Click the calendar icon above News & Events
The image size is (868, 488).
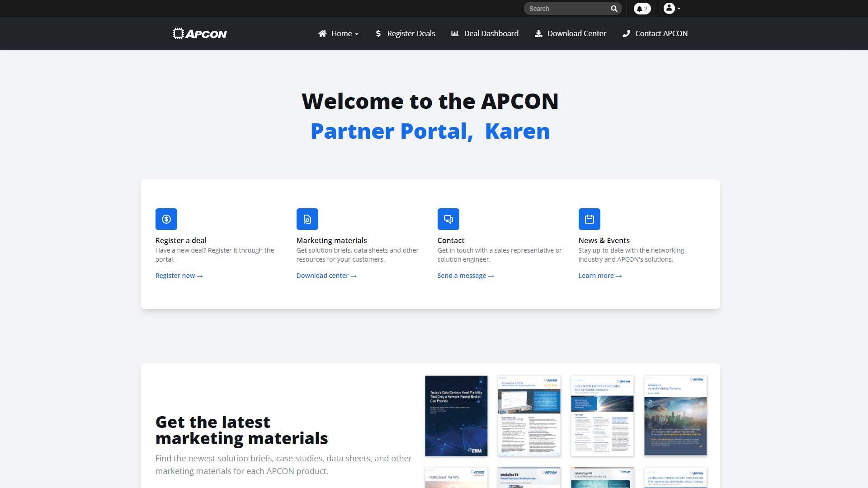590,219
